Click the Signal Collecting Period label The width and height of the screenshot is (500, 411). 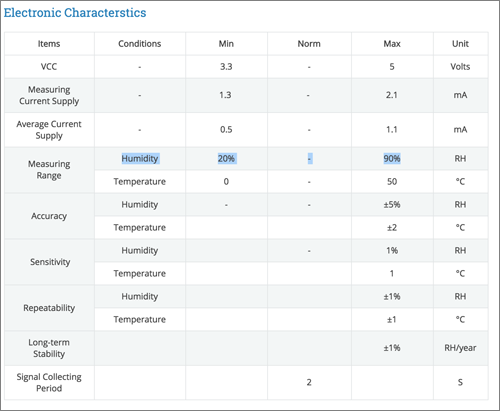pyautogui.click(x=49, y=382)
